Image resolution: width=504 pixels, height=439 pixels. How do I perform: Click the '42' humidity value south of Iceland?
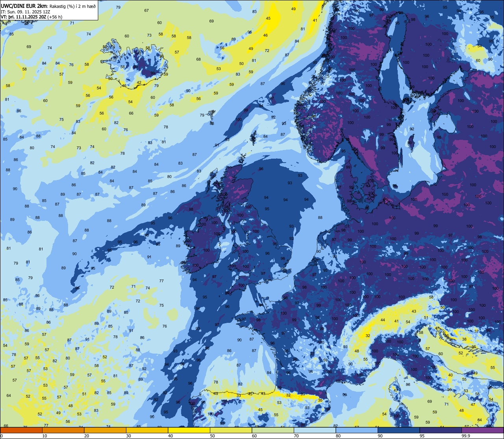tap(139, 83)
